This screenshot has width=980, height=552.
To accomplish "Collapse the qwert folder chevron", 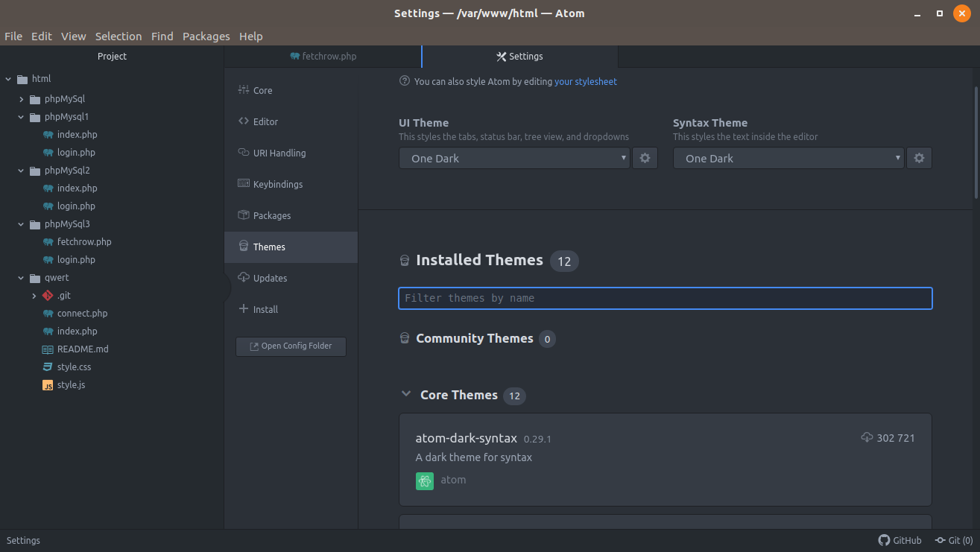I will (x=22, y=278).
